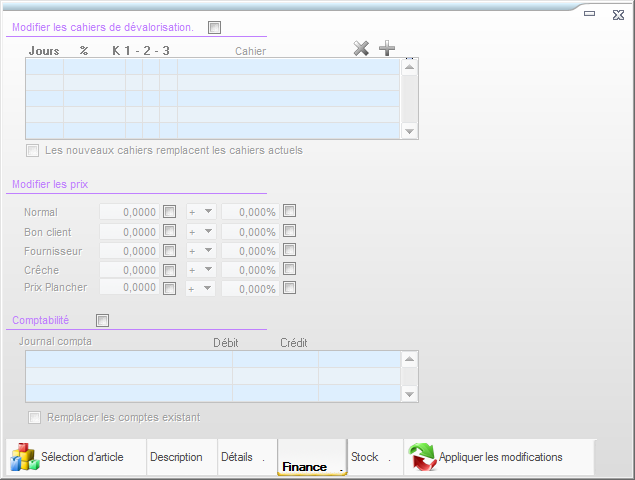
Task: Go to the Détails tab
Action: tap(238, 457)
